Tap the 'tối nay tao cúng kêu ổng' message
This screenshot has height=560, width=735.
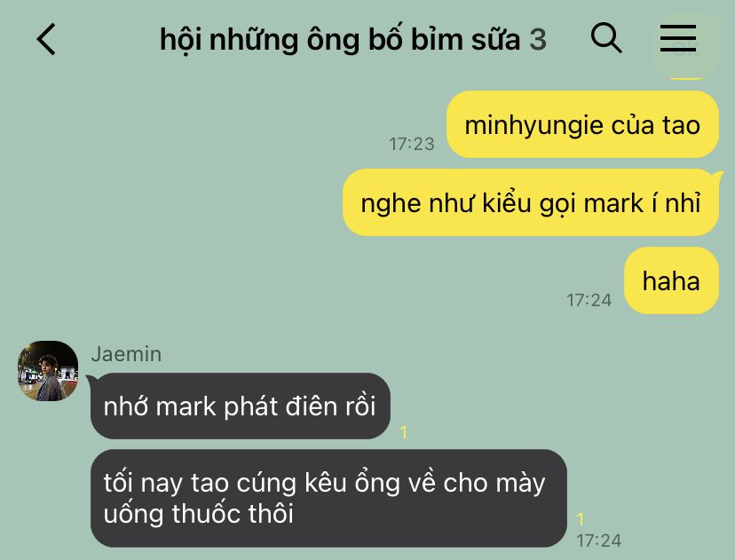tap(328, 498)
